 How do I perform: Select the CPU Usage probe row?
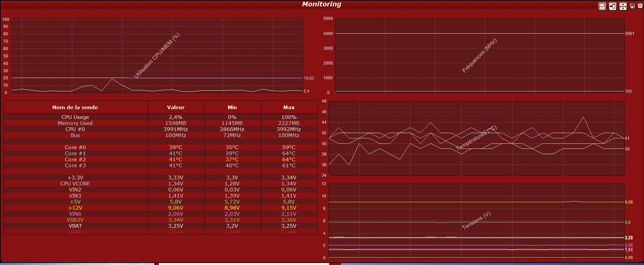pos(75,117)
